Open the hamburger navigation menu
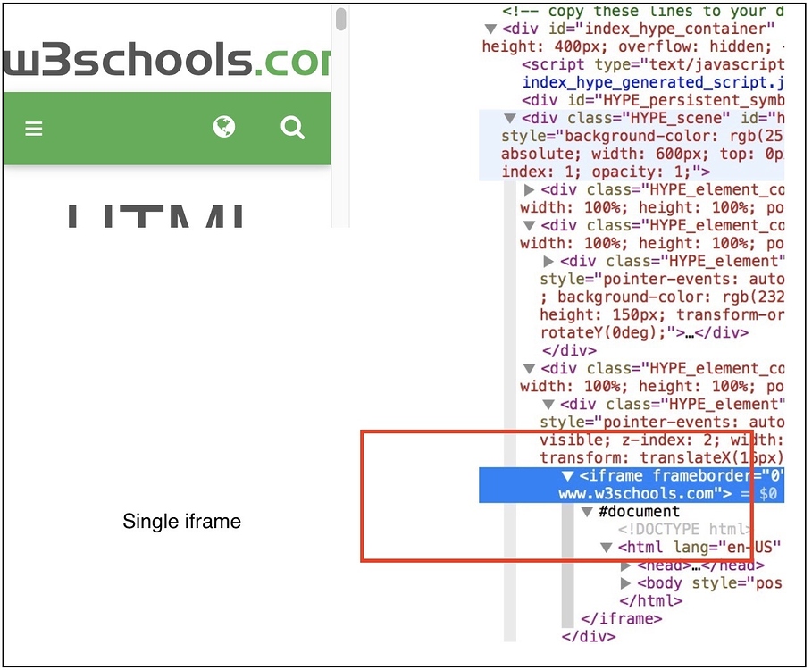Image resolution: width=812 pixels, height=670 pixels. point(33,128)
